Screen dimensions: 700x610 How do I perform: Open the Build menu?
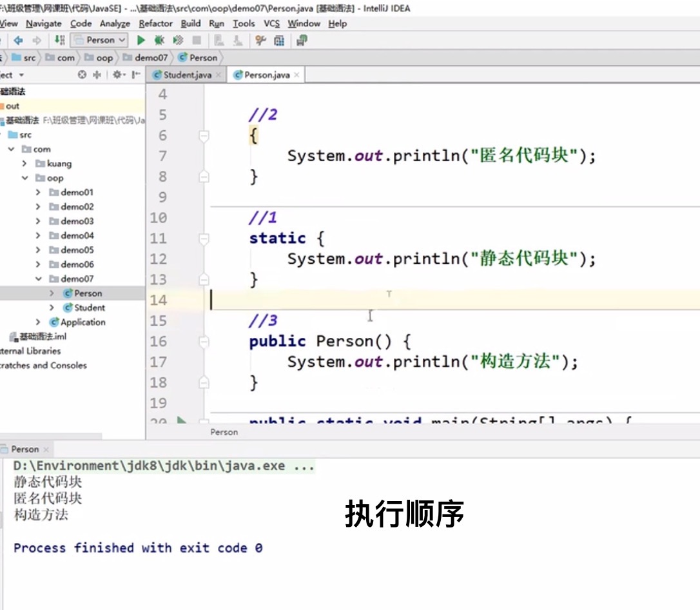point(191,24)
